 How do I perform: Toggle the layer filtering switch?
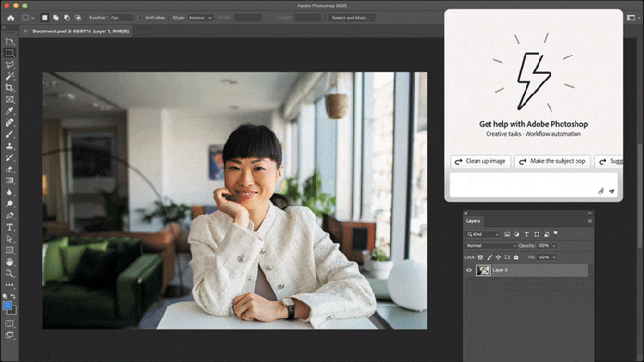555,233
